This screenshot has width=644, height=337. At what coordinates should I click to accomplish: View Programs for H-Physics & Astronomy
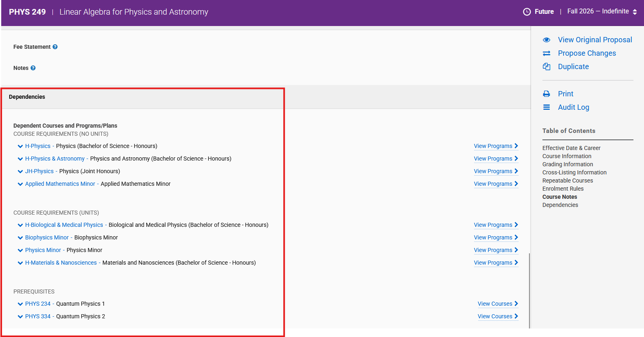click(496, 159)
